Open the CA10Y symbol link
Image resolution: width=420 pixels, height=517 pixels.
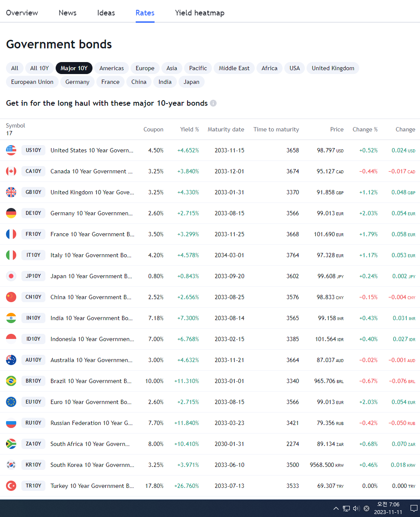(x=33, y=171)
